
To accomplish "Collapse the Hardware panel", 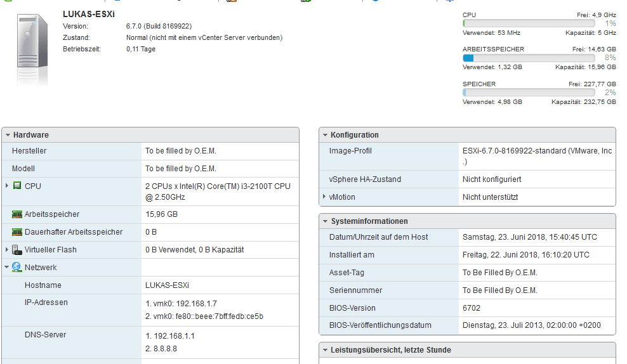I will [8, 135].
